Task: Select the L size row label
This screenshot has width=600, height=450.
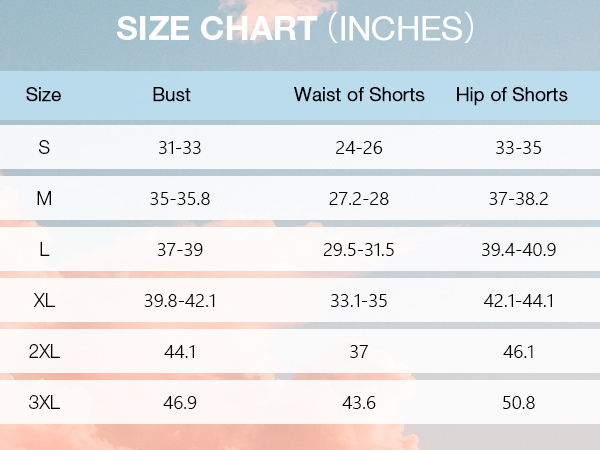Action: (44, 249)
